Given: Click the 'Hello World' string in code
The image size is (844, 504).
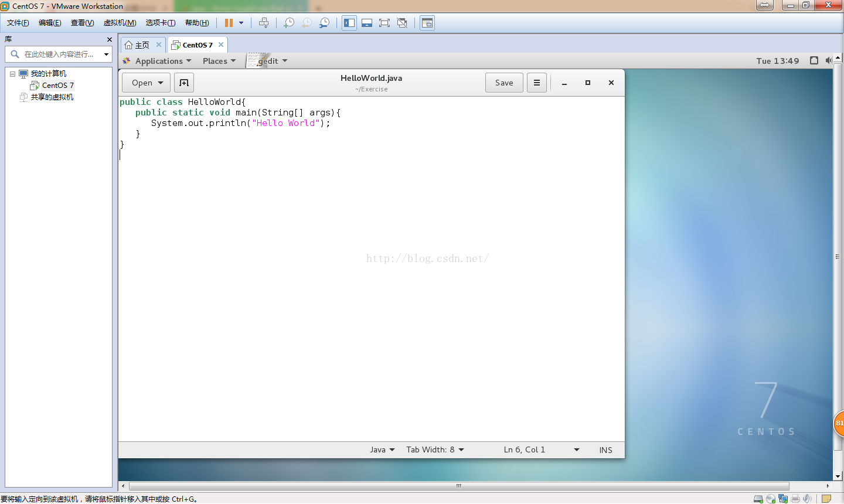Looking at the screenshot, I should coord(286,123).
